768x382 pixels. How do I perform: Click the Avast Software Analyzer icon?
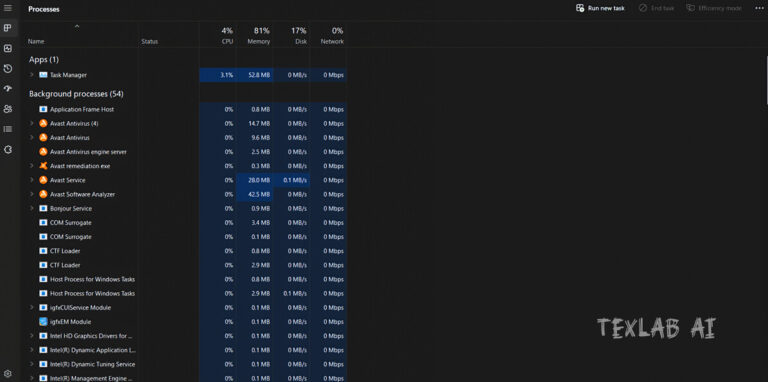(x=43, y=194)
